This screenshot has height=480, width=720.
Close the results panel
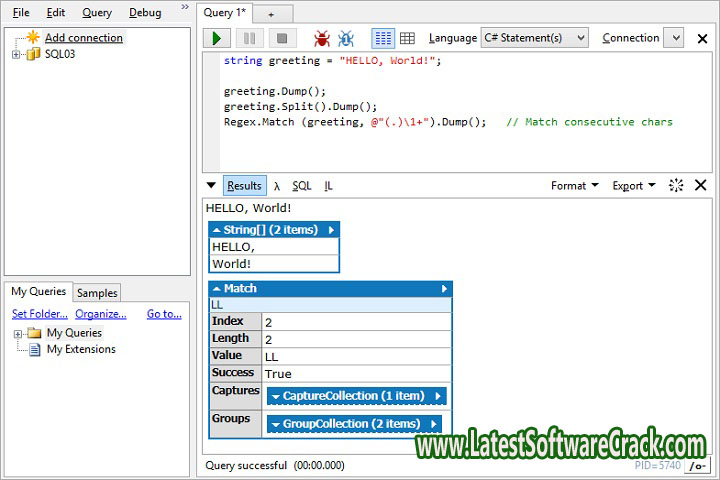click(x=700, y=185)
